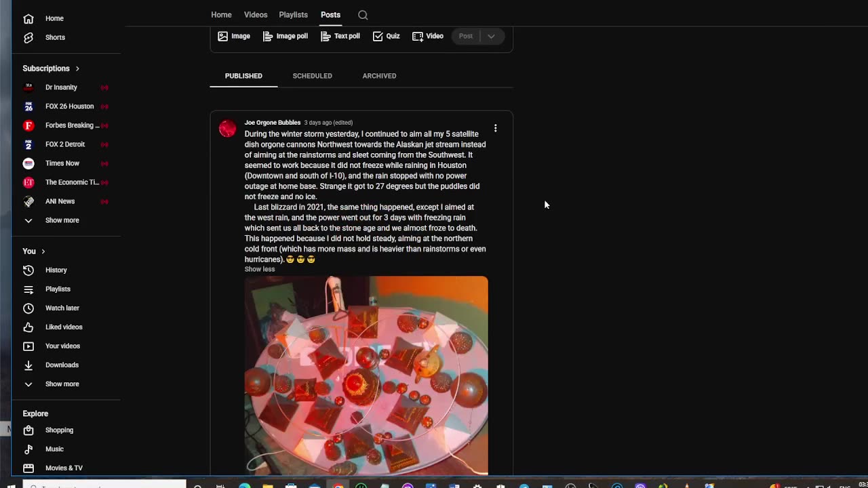
Task: Create a Video post
Action: 428,36
